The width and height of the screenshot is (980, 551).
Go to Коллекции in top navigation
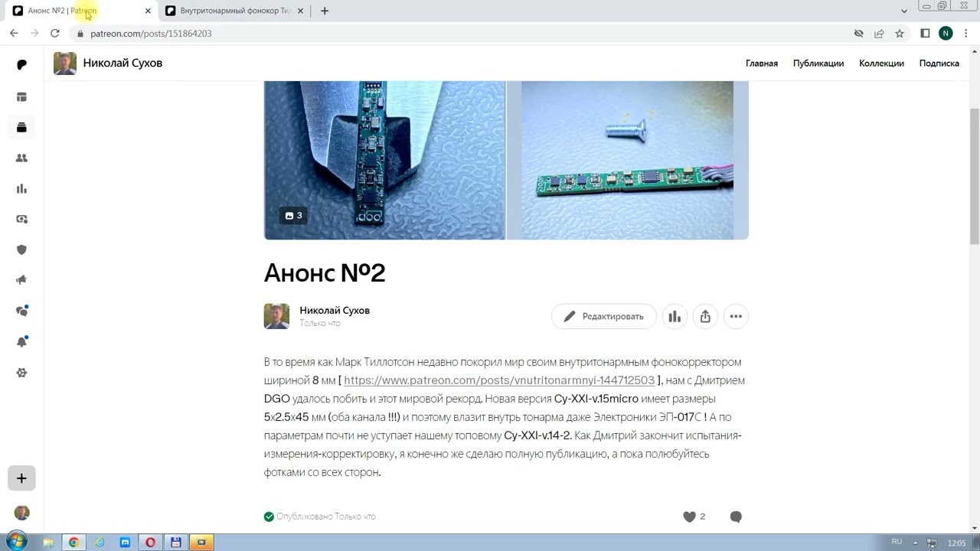click(881, 64)
